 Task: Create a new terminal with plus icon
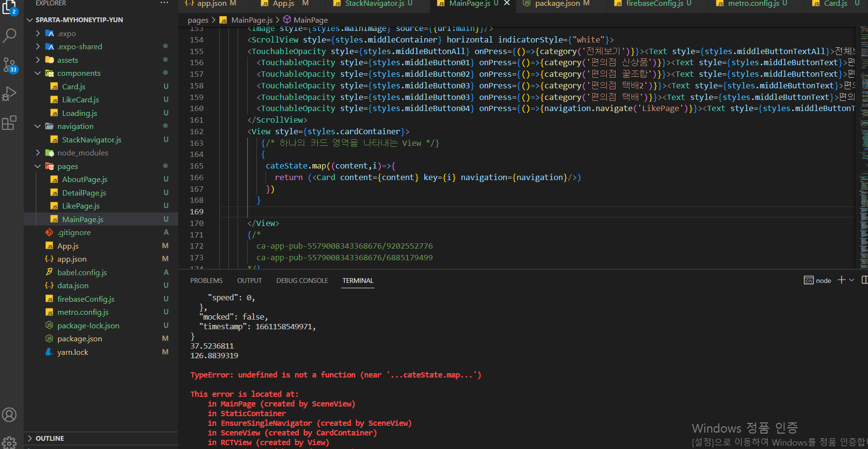[x=841, y=280]
